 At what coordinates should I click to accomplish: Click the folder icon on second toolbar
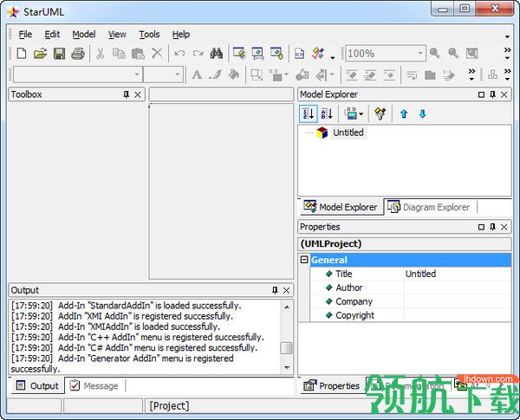pyautogui.click(x=430, y=75)
